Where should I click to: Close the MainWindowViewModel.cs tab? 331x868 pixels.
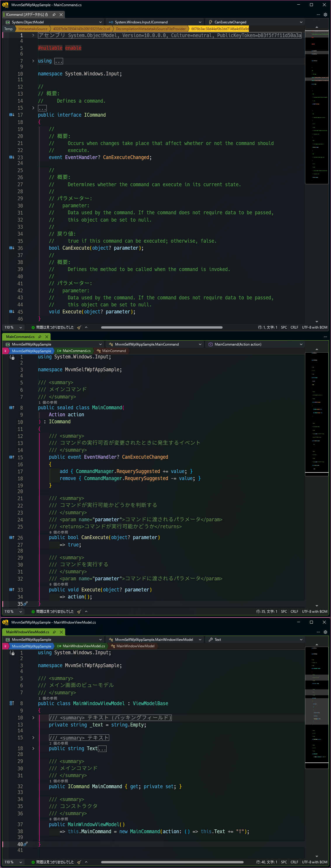pos(61,632)
